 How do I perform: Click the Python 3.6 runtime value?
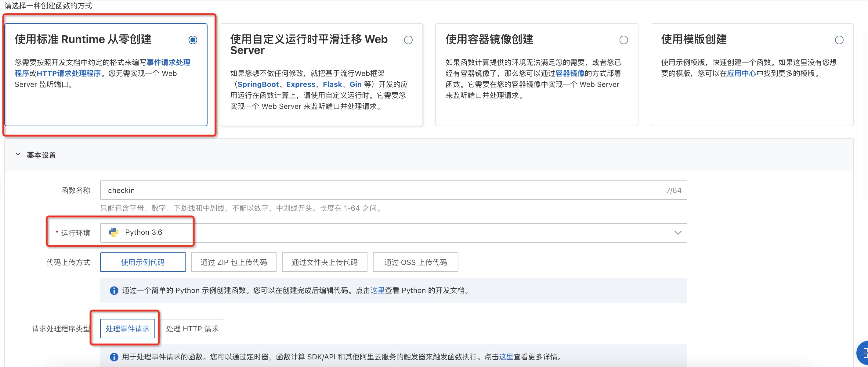(x=143, y=232)
